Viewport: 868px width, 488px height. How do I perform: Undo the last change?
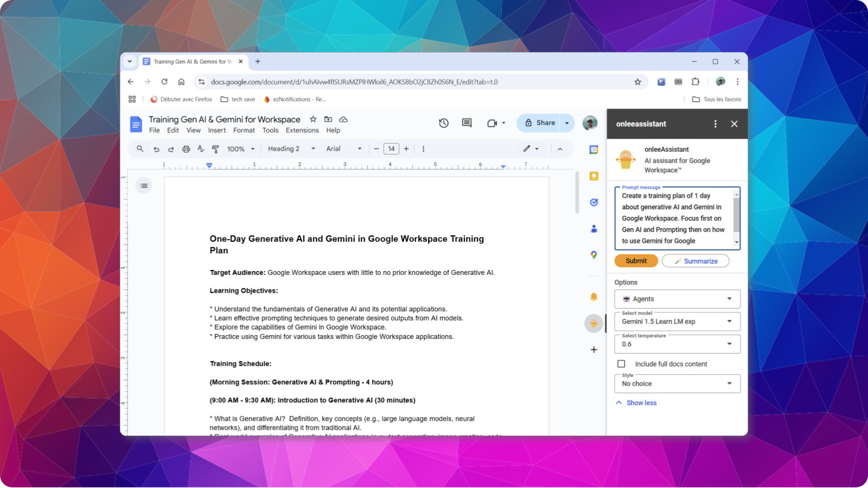pos(156,149)
